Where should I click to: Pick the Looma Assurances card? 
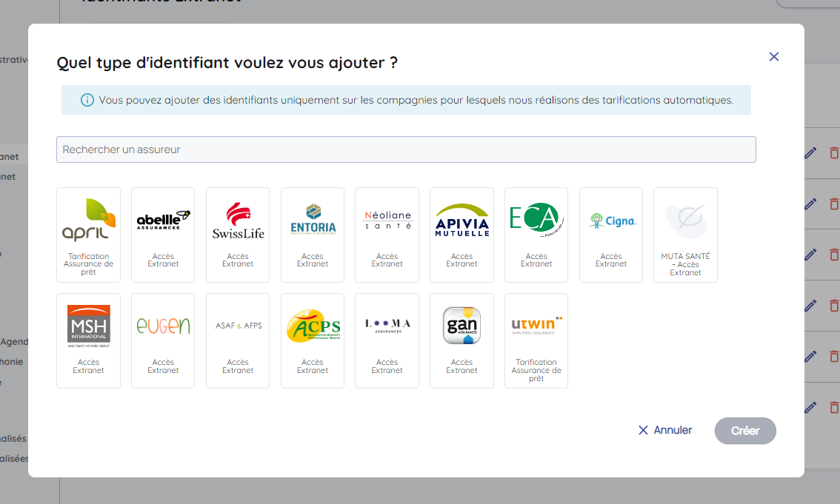387,340
